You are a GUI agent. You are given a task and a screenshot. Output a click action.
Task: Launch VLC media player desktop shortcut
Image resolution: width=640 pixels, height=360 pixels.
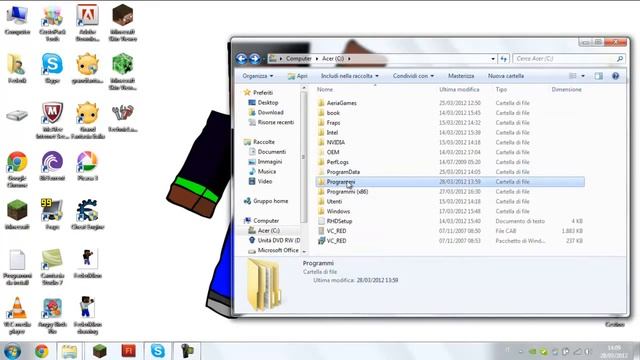(x=17, y=316)
